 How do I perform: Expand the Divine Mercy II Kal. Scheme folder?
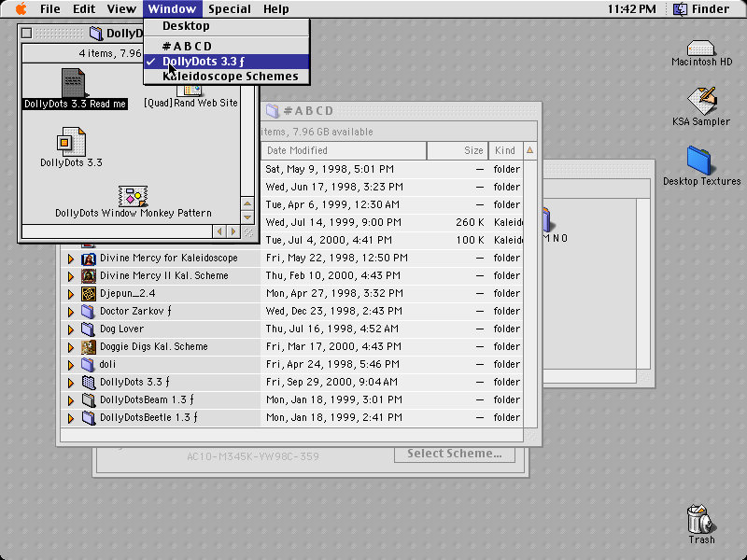71,276
